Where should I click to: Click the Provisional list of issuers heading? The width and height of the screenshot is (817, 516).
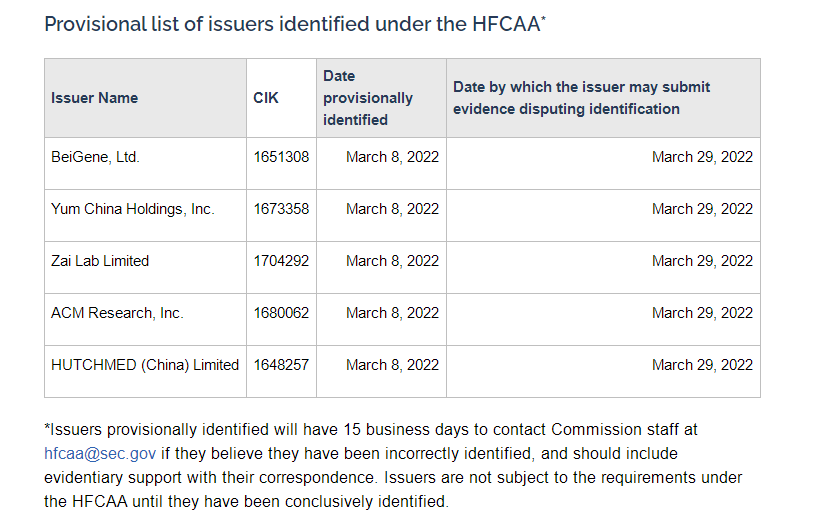coord(294,24)
